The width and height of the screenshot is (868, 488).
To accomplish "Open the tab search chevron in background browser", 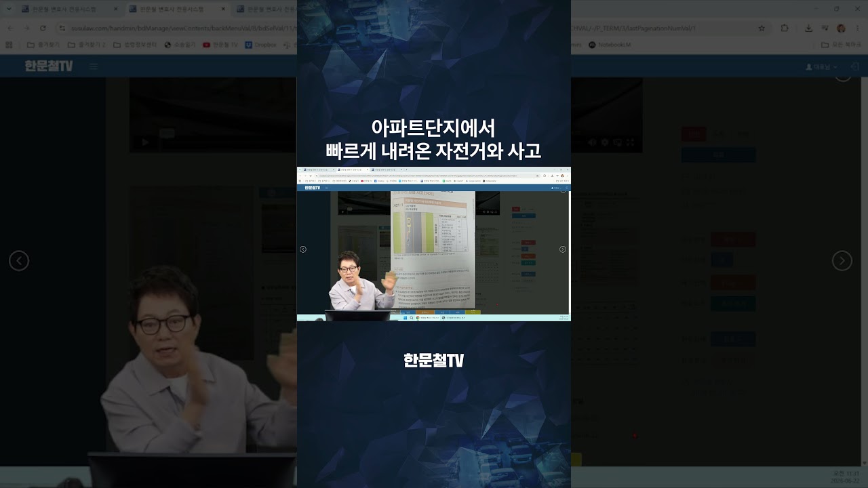I will 8,9.
